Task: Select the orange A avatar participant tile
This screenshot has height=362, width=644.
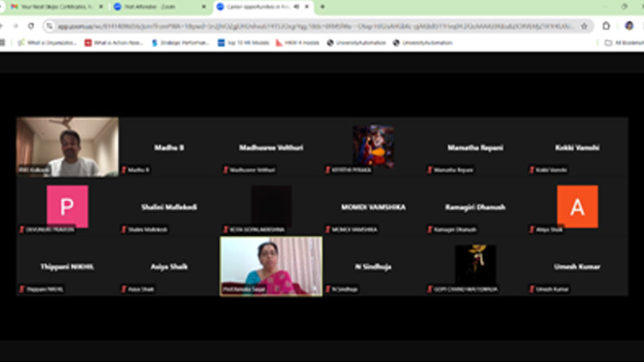Action: [577, 206]
